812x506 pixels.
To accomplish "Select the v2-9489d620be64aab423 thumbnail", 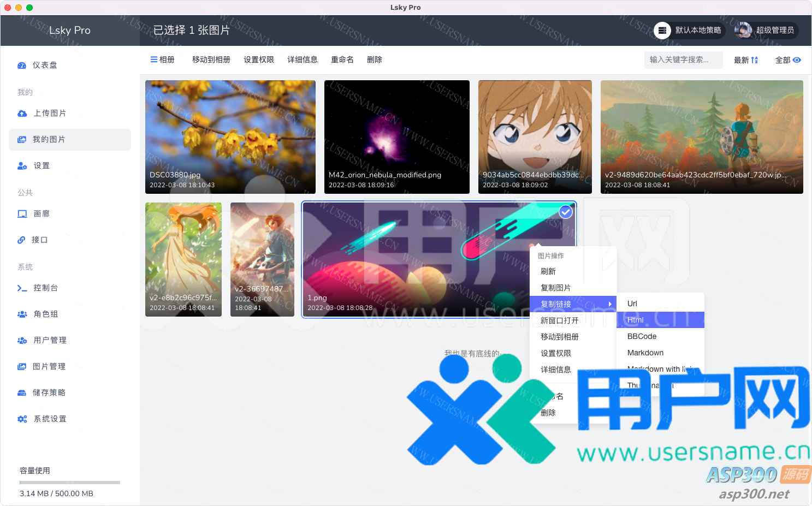I will 702,137.
